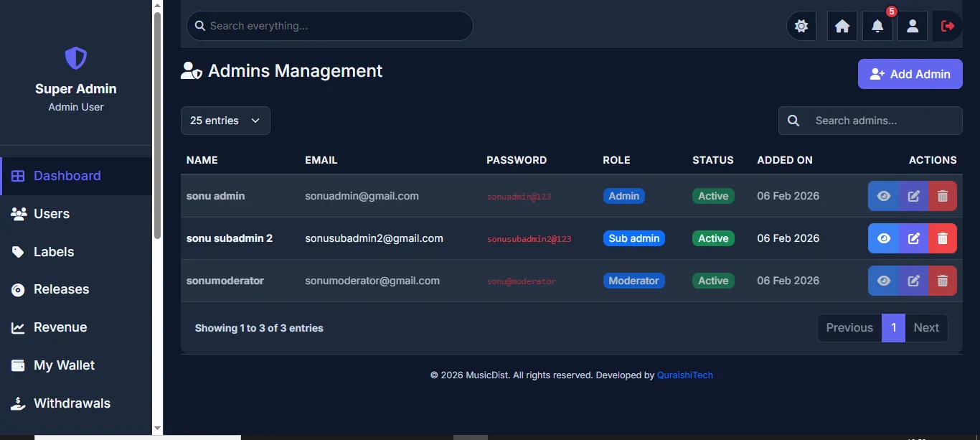Click the sidebar scrollbar down arrow
The width and height of the screenshot is (980, 440).
click(x=158, y=429)
